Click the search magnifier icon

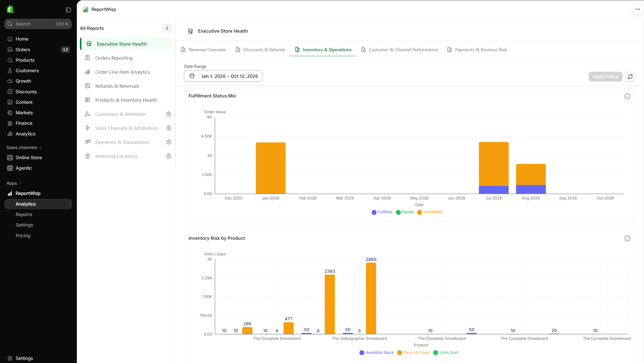(10, 24)
